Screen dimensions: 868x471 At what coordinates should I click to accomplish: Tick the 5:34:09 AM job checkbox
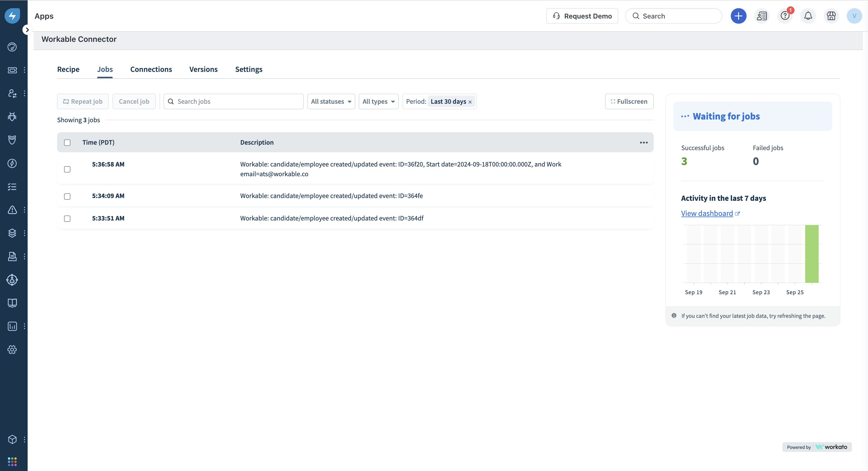[x=67, y=196]
